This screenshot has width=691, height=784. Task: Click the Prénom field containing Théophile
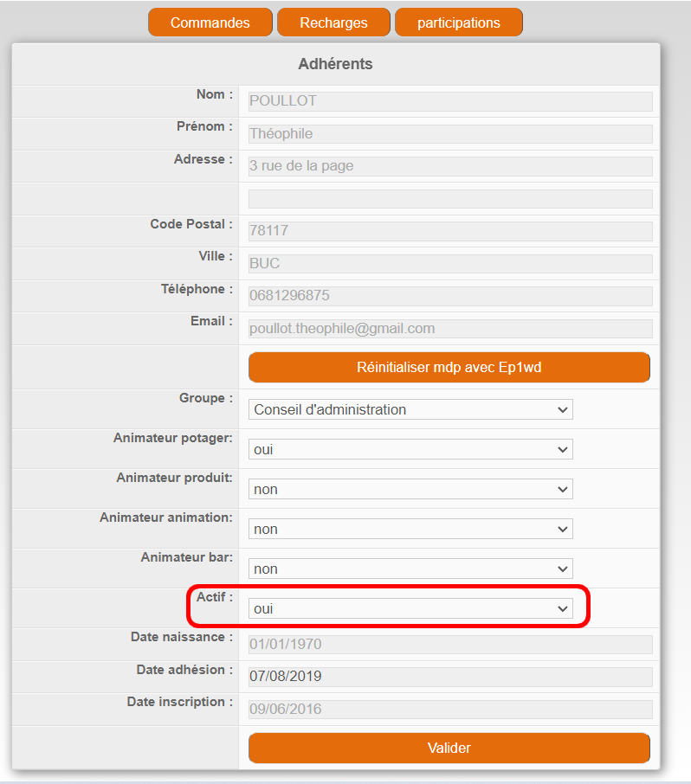(449, 134)
